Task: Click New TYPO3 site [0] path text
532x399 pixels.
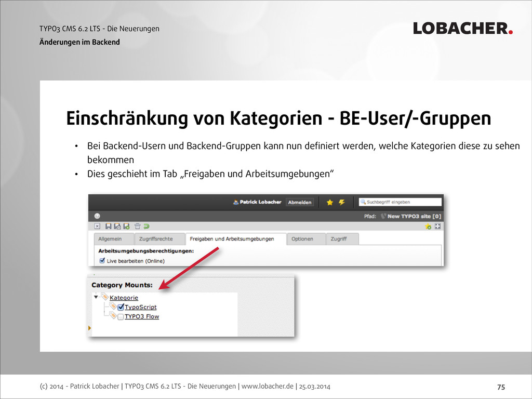Action: [414, 216]
